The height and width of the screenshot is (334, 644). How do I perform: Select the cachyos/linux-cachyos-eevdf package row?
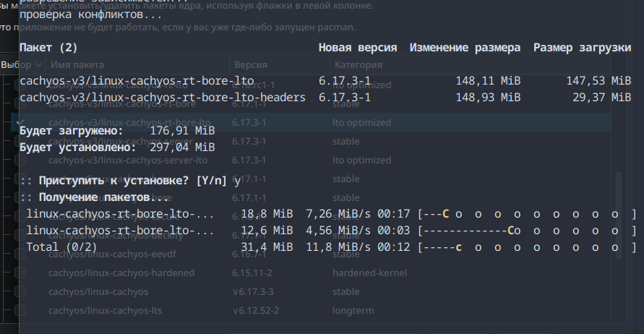[x=116, y=254]
